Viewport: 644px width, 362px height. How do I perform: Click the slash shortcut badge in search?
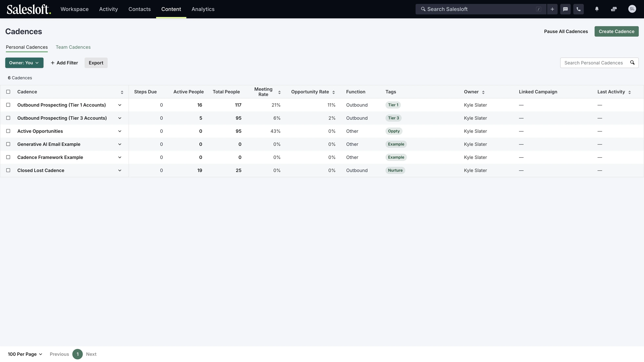click(x=538, y=9)
